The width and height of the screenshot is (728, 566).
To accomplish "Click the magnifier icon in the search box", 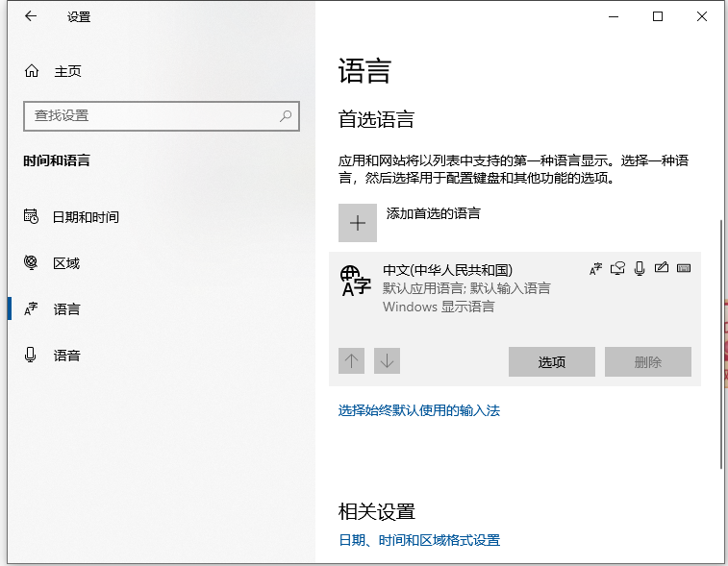I will click(286, 115).
